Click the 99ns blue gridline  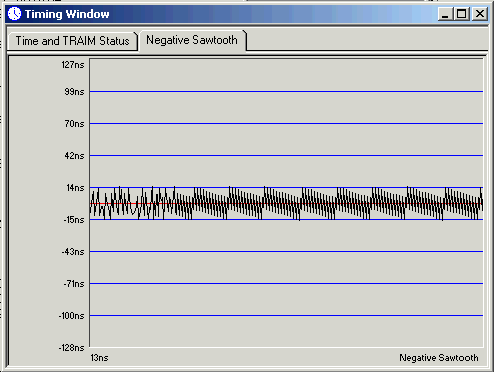coord(286,91)
